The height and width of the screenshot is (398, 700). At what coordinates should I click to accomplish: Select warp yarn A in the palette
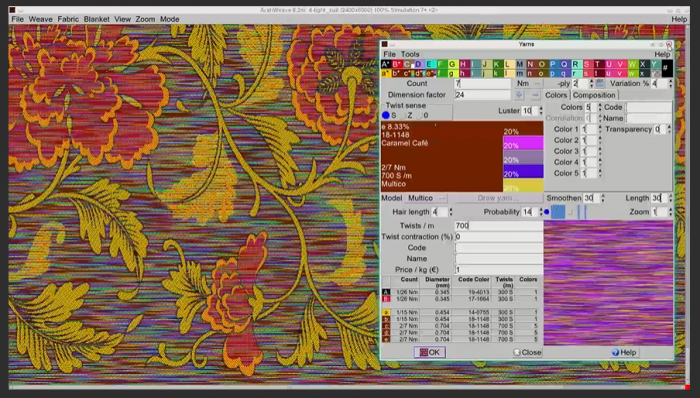click(x=385, y=64)
